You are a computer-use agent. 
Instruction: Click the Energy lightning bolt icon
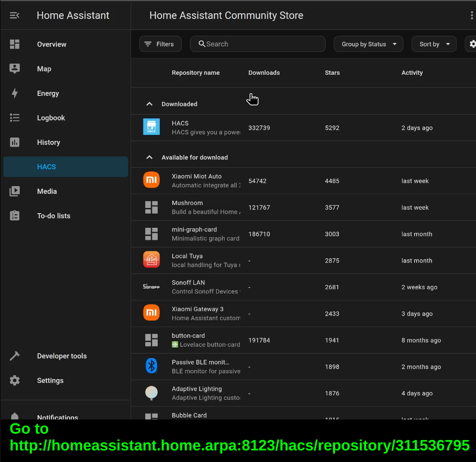point(15,93)
